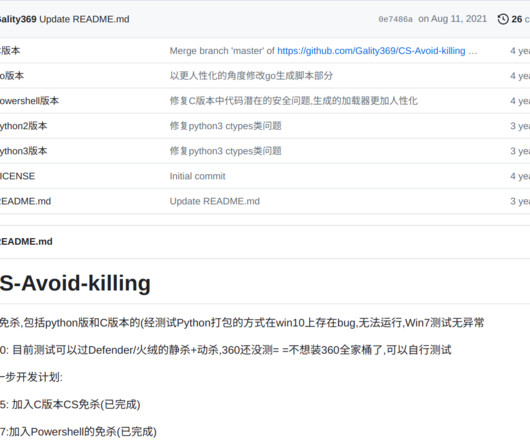The width and height of the screenshot is (530, 442).
Task: Open the github.com/Gality369/CS-Avoid-killing link
Action: (371, 51)
